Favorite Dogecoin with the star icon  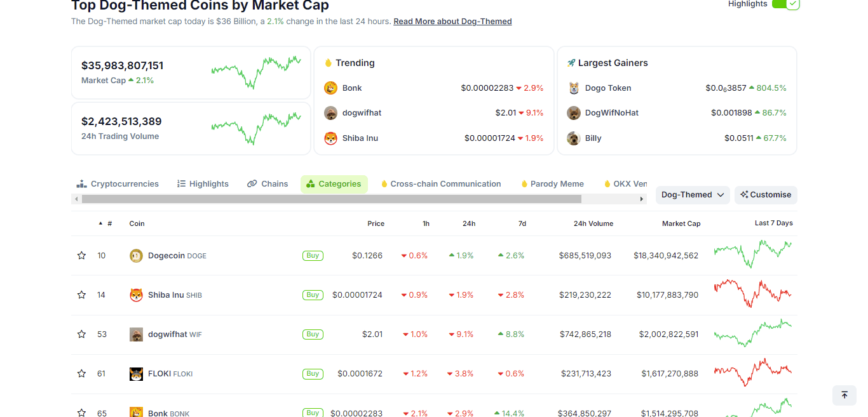(x=81, y=256)
